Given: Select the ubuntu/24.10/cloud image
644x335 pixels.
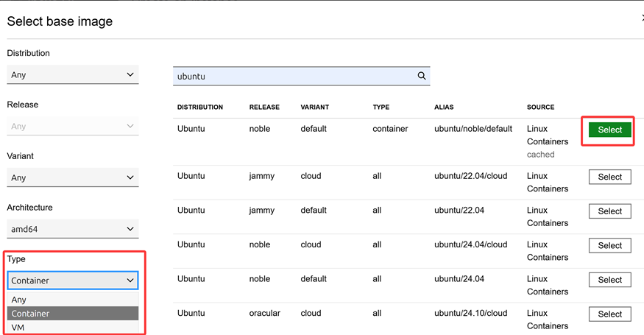Looking at the screenshot, I should [x=610, y=314].
